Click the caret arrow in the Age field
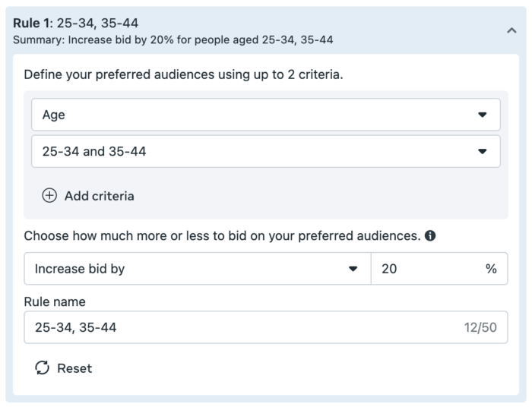 (x=482, y=115)
